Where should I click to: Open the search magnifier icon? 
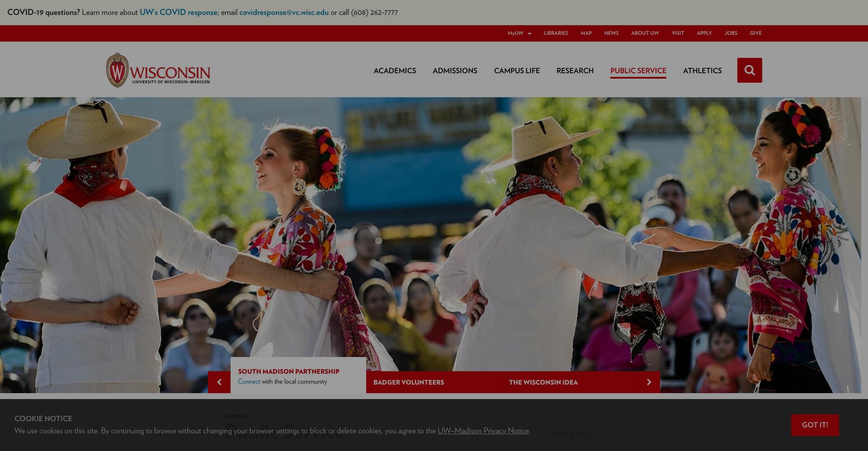pos(750,70)
